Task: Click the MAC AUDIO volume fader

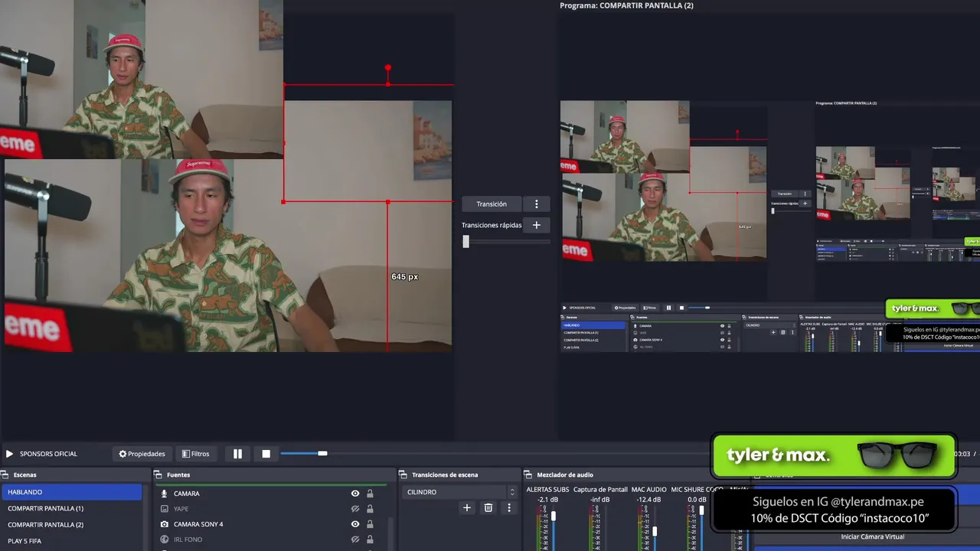Action: pos(654,530)
